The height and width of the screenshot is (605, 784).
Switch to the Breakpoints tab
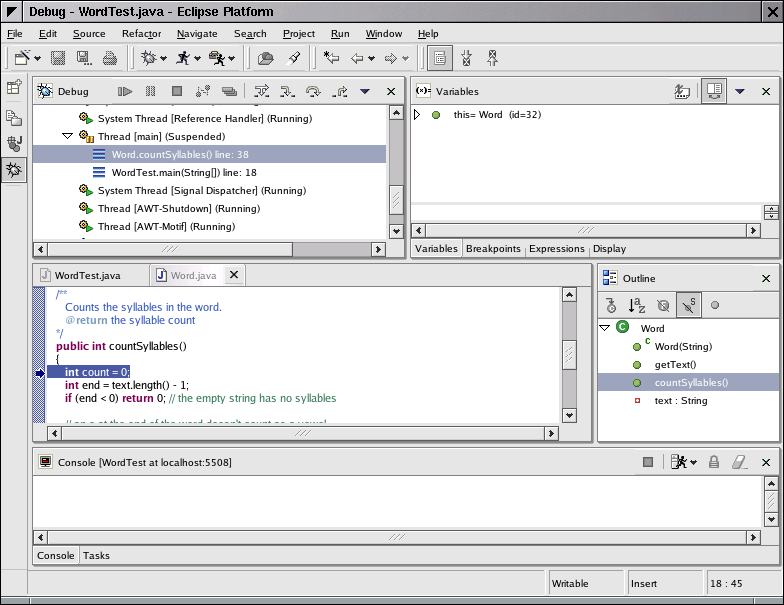tap(493, 249)
